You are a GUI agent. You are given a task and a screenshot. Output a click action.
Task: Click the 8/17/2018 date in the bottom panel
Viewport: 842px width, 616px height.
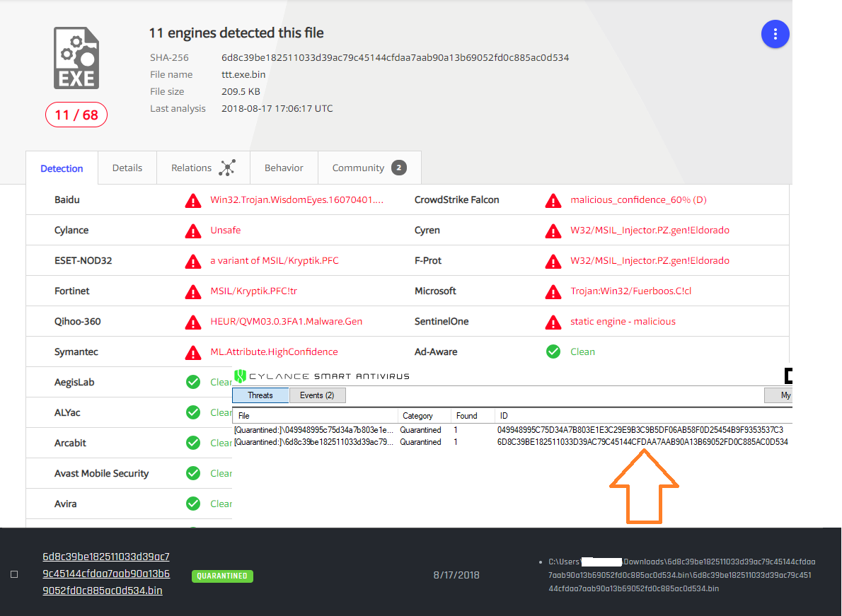[x=456, y=575]
